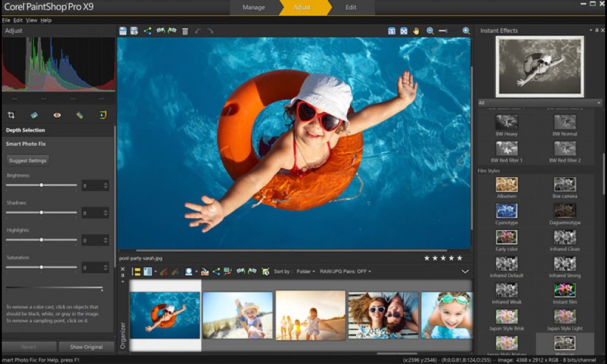Click the Zoom in magnifier

466,31
